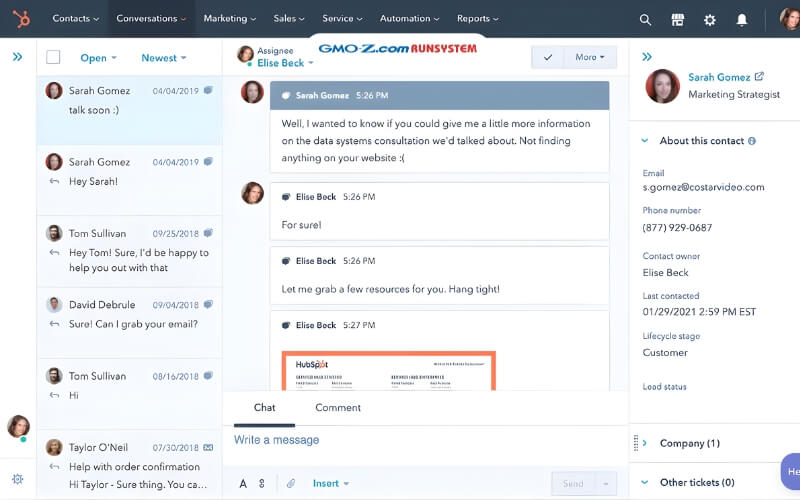
Task: Open the Open status filter dropdown
Action: coord(98,58)
